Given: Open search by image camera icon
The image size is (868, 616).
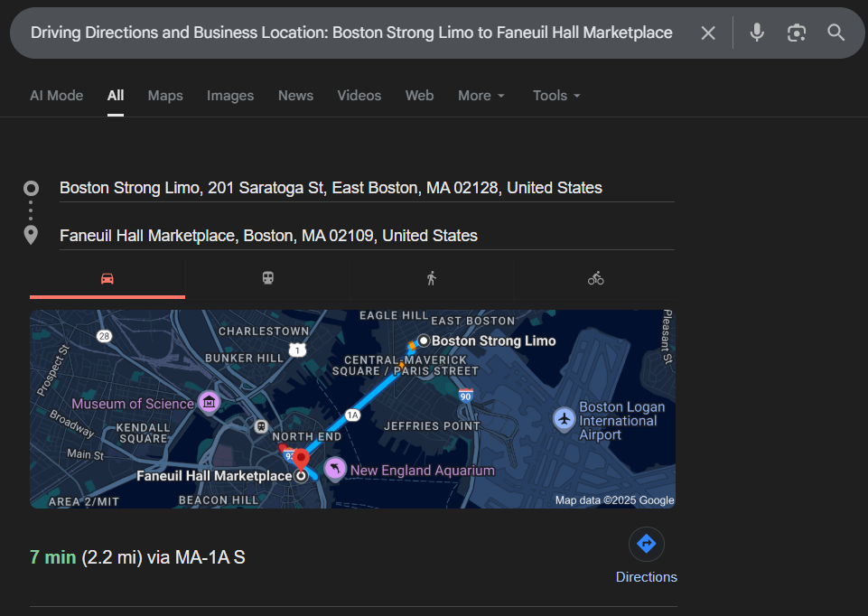Looking at the screenshot, I should point(796,33).
